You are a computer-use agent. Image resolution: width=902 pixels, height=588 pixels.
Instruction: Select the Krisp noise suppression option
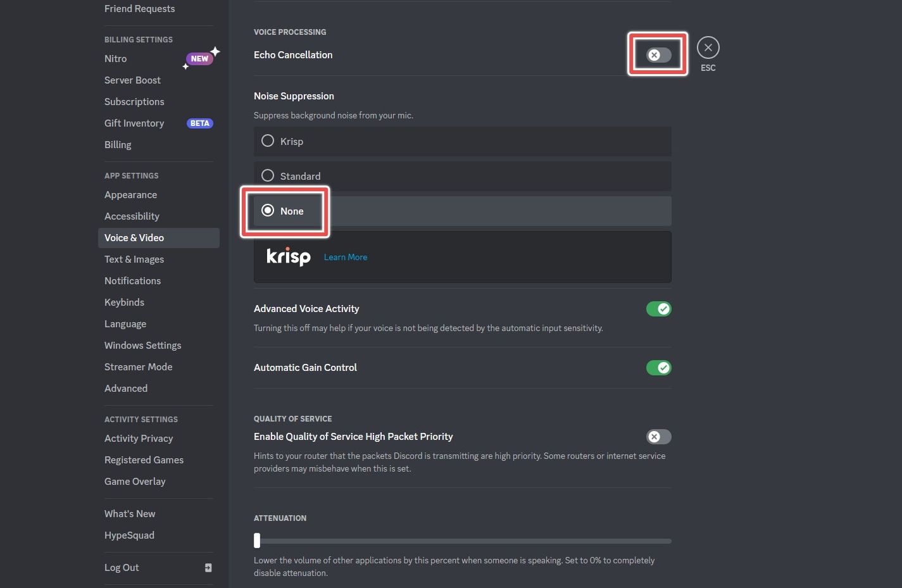[x=463, y=141]
